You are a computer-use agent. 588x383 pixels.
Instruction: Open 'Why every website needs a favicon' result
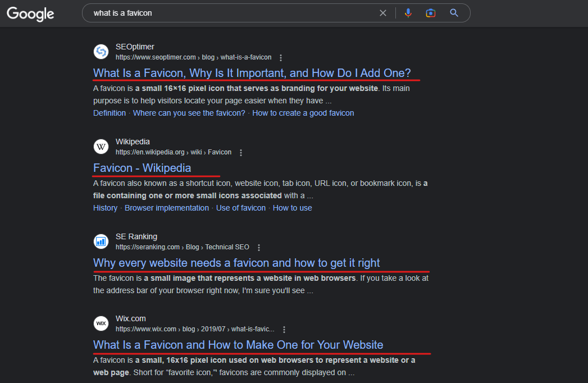(236, 263)
